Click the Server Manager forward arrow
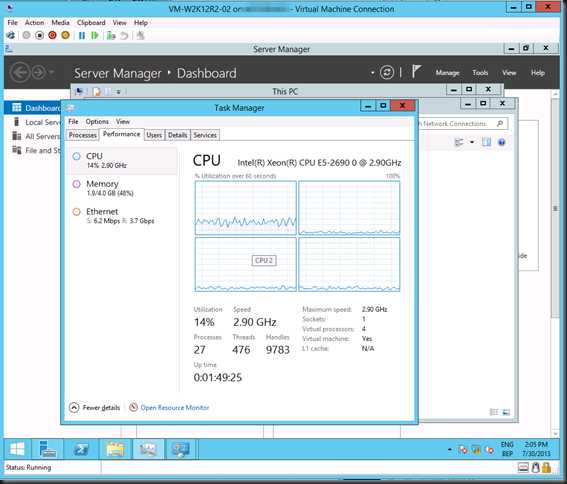 click(x=39, y=72)
